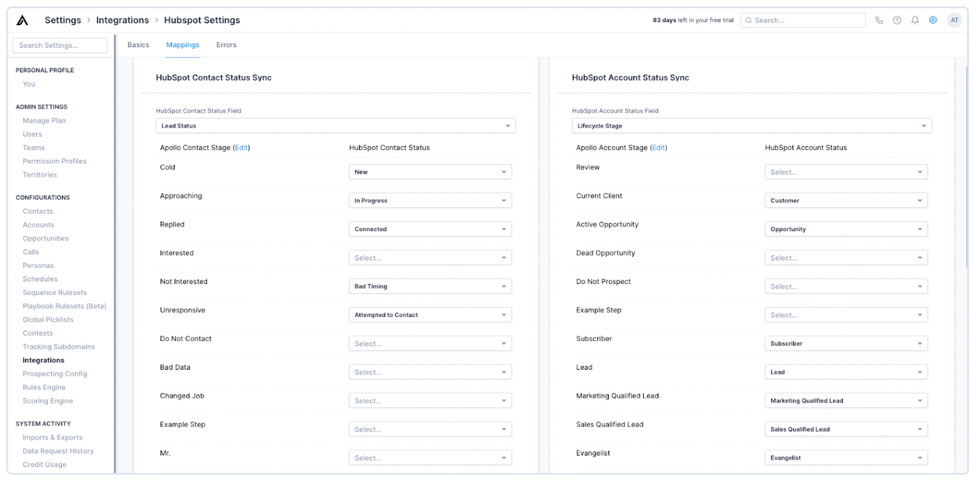
Task: Open Unresponsive dropdown showing Attempted to Contact
Action: tap(430, 314)
